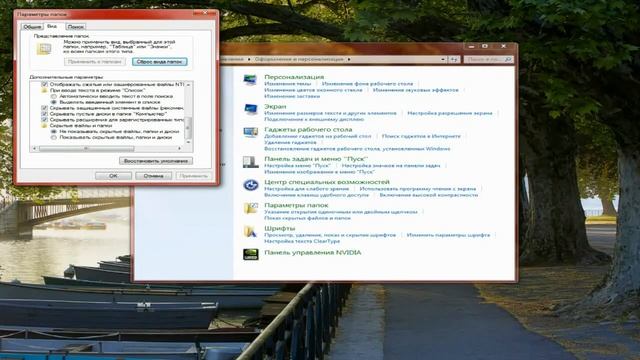
Task: Click the settings list scroll-down arrow
Action: (188, 142)
